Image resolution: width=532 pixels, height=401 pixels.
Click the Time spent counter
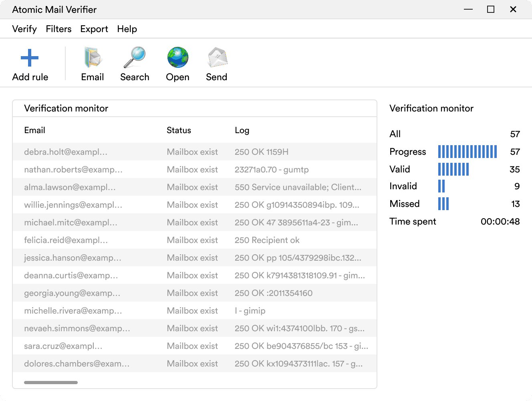click(413, 221)
